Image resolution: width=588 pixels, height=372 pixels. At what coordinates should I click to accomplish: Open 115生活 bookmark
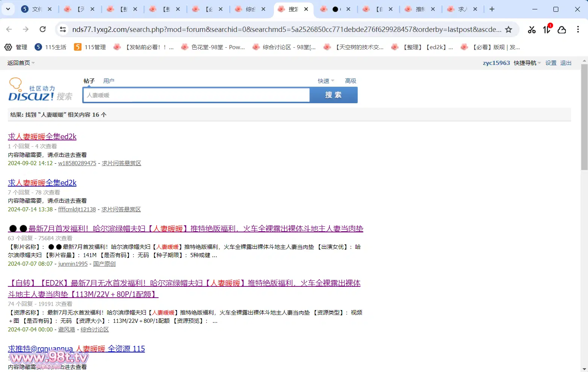coord(50,47)
